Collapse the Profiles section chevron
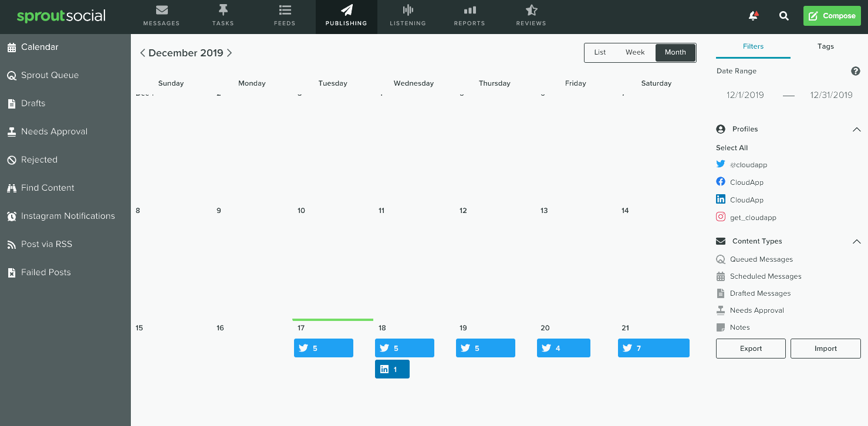The width and height of the screenshot is (868, 426). pyautogui.click(x=856, y=129)
